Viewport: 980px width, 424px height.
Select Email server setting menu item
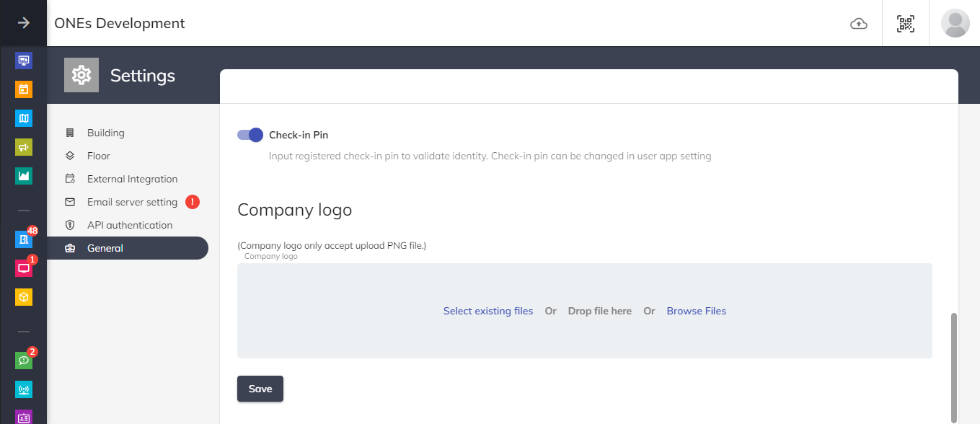(x=132, y=202)
